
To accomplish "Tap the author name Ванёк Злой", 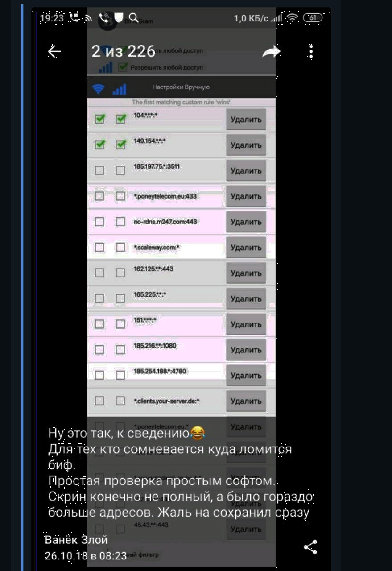I will coord(76,540).
